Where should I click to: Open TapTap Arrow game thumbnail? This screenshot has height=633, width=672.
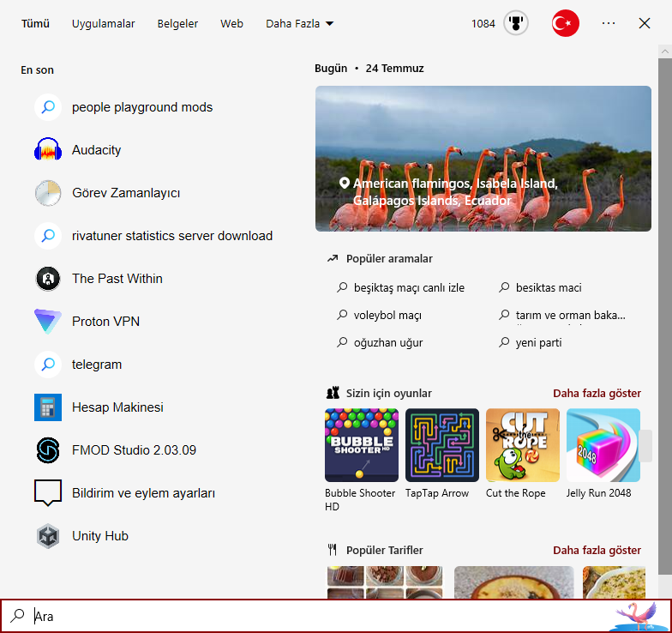pyautogui.click(x=442, y=445)
